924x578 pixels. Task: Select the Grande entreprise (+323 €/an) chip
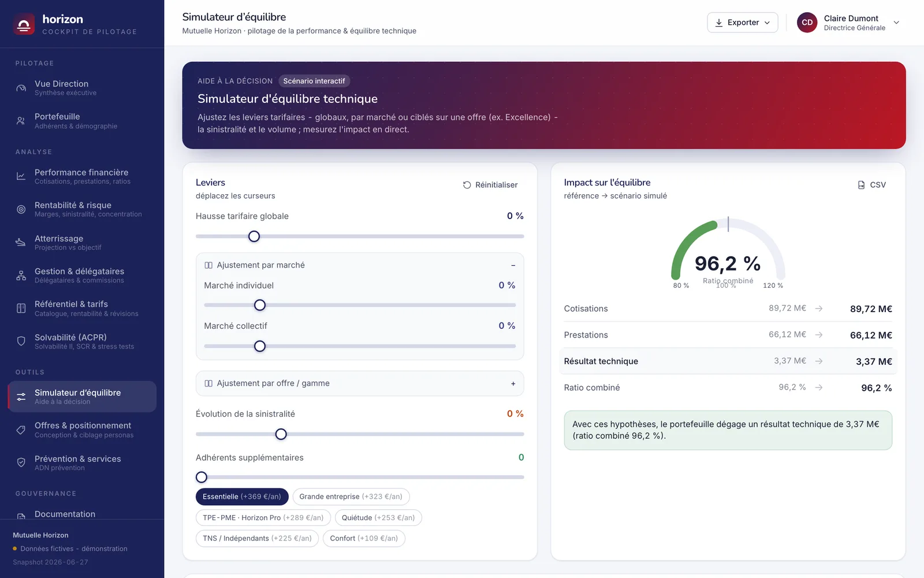[x=351, y=497]
